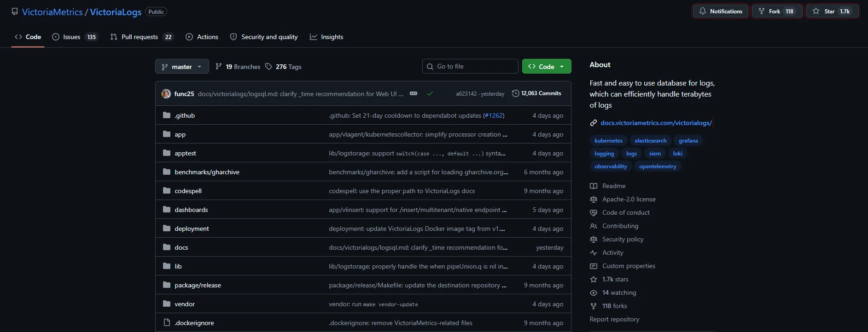This screenshot has width=868, height=332.
Task: Star the VictoriaLogs repository
Action: pyautogui.click(x=832, y=11)
